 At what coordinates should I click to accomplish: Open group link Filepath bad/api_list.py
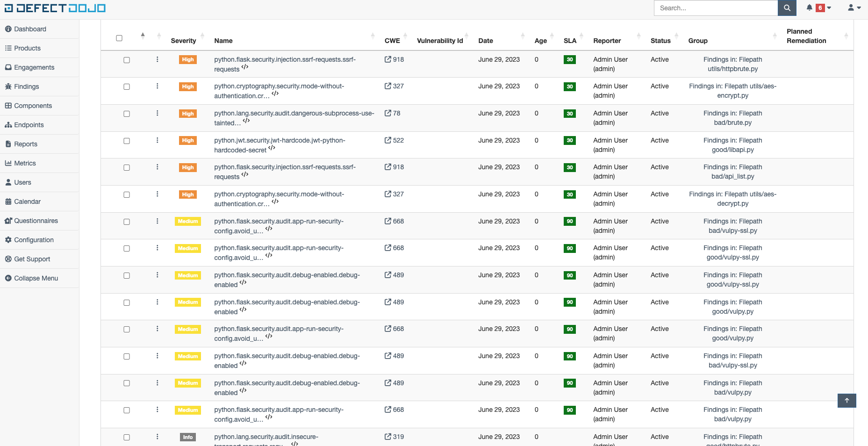point(732,172)
